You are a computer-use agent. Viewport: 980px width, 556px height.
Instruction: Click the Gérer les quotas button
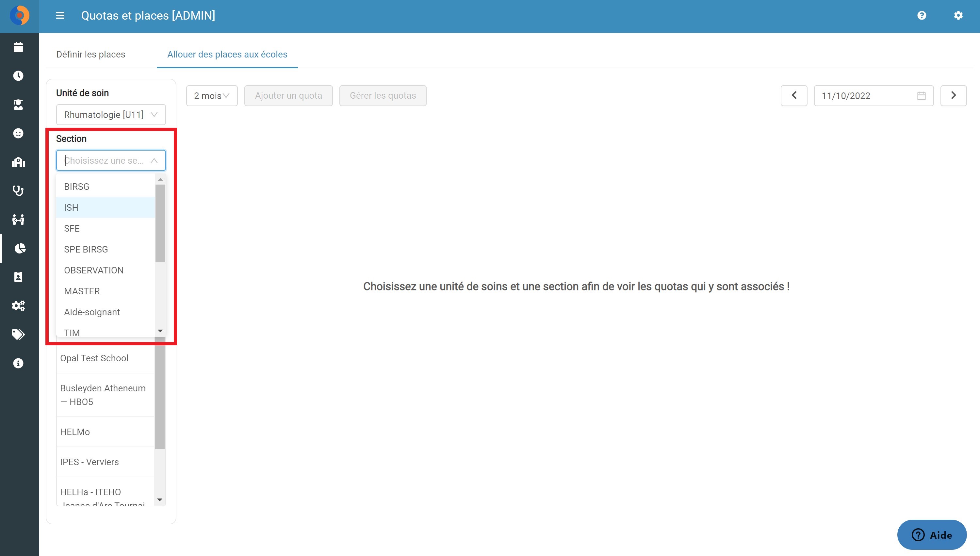click(x=383, y=95)
